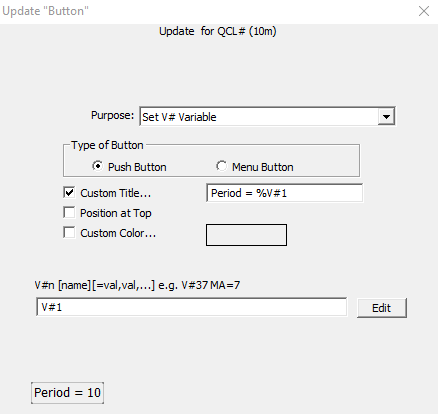The image size is (438, 414).
Task: Close the Update "Button" dialog window
Action: click(424, 11)
